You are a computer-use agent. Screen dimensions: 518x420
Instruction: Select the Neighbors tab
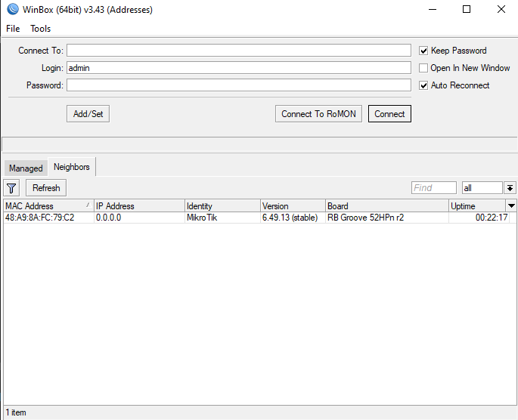coord(71,167)
